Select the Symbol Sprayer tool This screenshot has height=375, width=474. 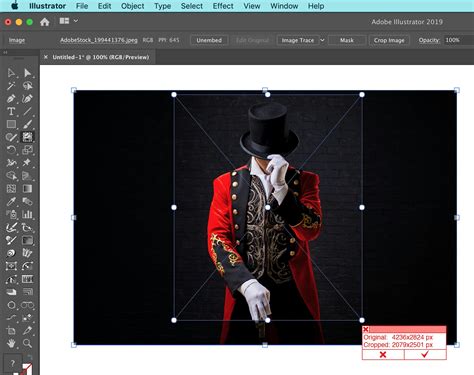click(x=11, y=214)
